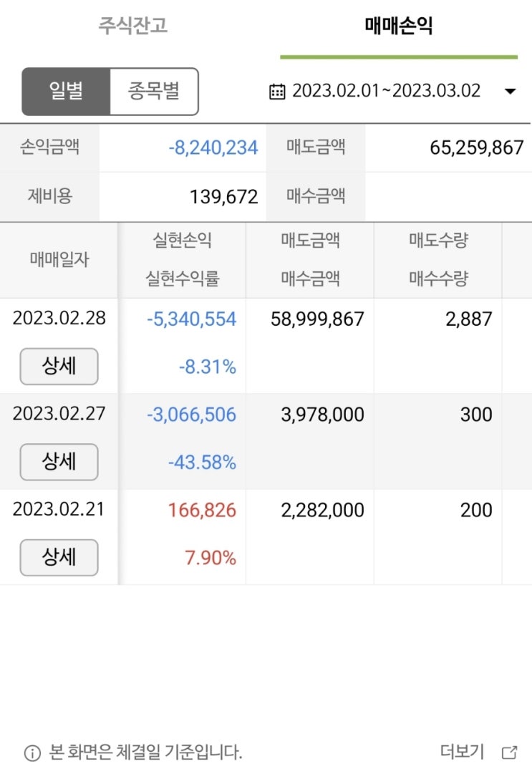Screen dimensions: 532x769
Task: Click the 매도금액 total 65,259,867
Action: [x=477, y=148]
